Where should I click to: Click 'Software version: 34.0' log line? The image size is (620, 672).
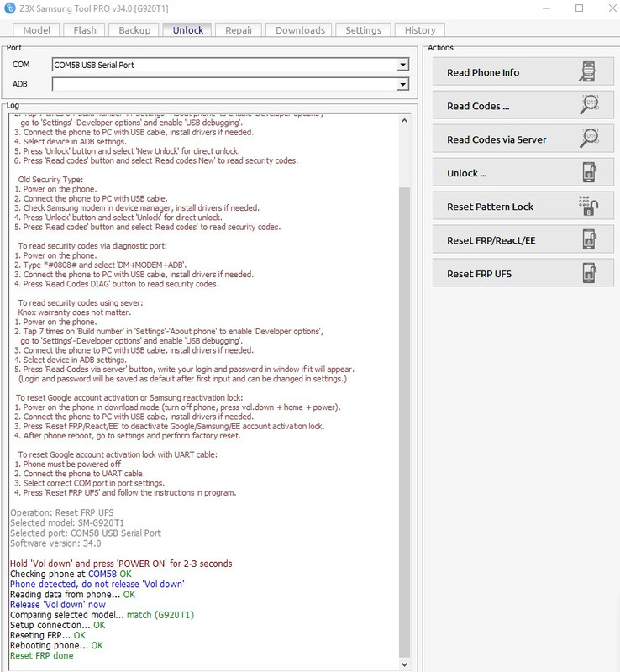pyautogui.click(x=55, y=543)
